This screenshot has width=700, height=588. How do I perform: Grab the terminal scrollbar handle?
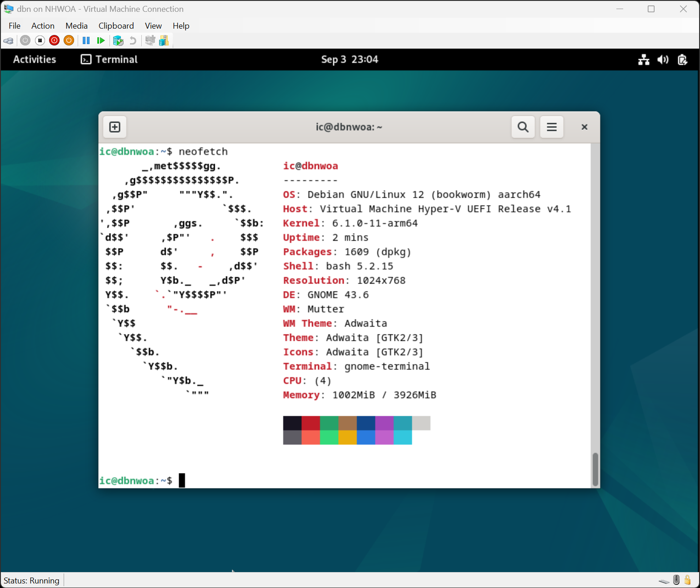click(595, 469)
